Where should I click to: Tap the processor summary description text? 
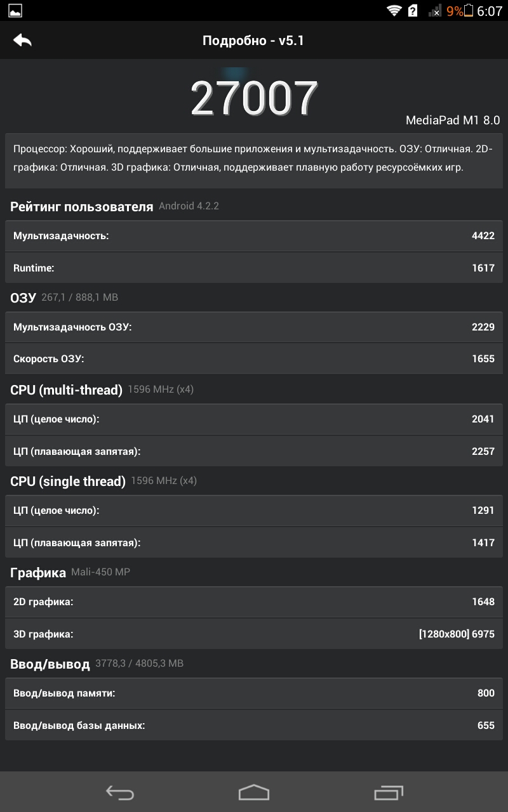click(x=254, y=159)
